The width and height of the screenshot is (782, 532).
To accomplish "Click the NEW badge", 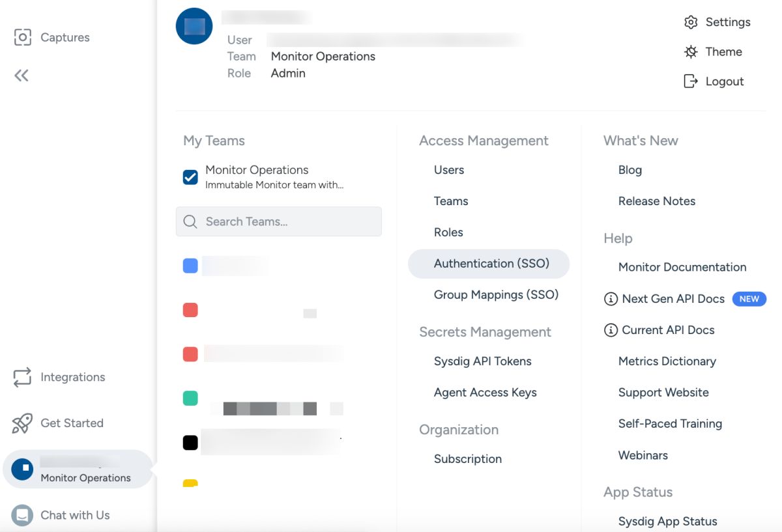I will [x=749, y=299].
